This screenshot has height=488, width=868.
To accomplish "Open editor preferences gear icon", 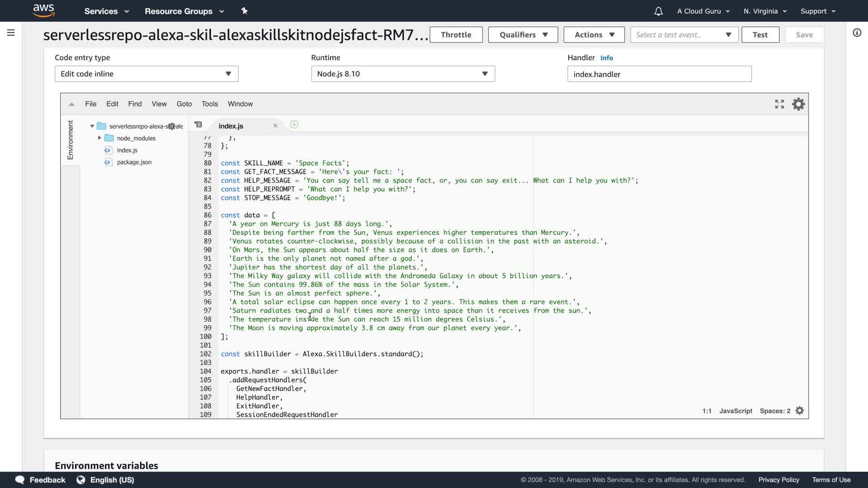I will pyautogui.click(x=798, y=104).
